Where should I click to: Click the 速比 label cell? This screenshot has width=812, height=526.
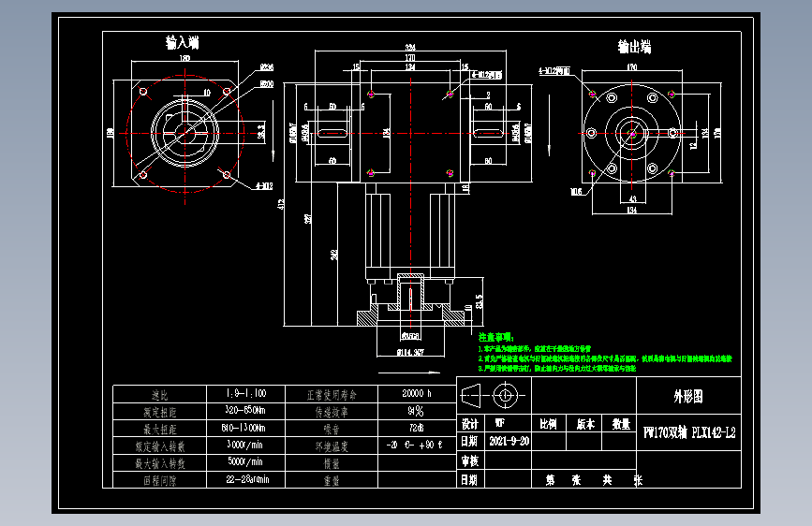(159, 396)
